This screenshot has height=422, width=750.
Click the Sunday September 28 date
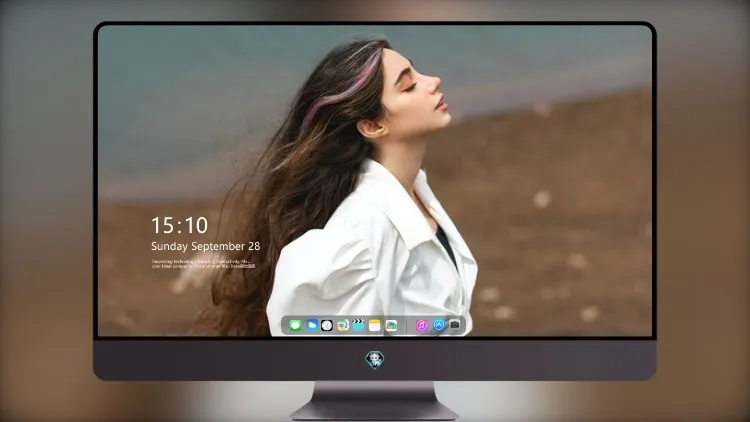click(206, 246)
